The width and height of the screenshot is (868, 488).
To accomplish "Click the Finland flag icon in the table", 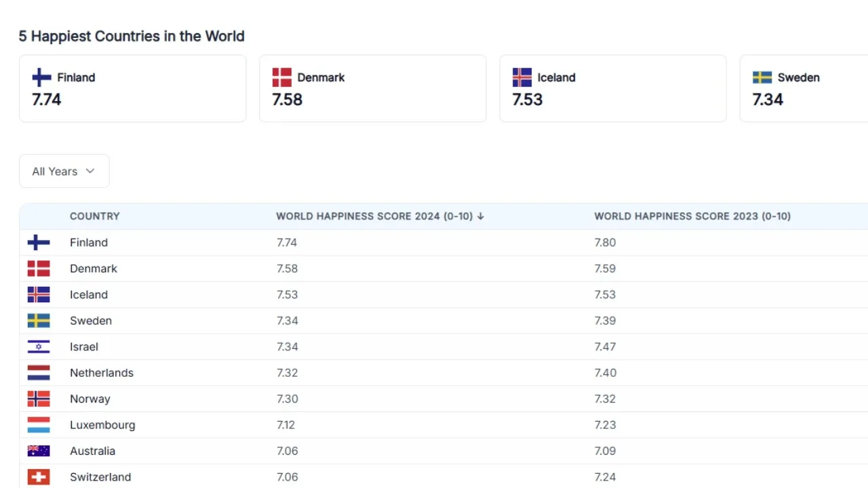I will coord(39,242).
